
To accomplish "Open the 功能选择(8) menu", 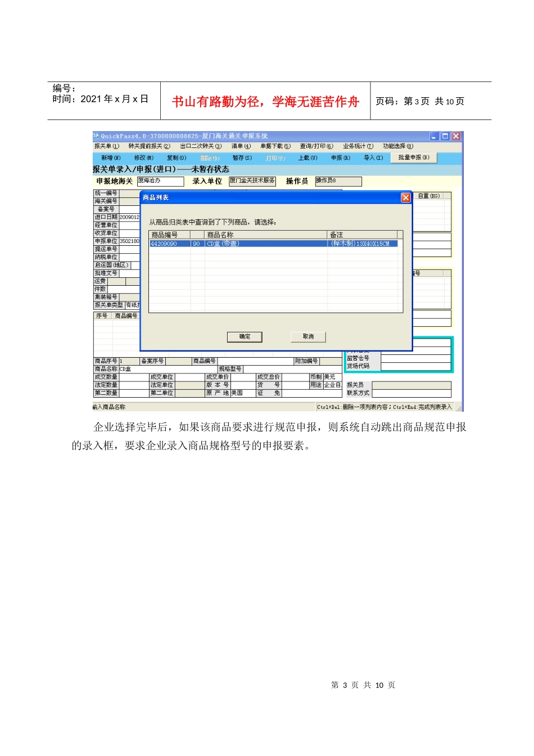I will click(398, 146).
